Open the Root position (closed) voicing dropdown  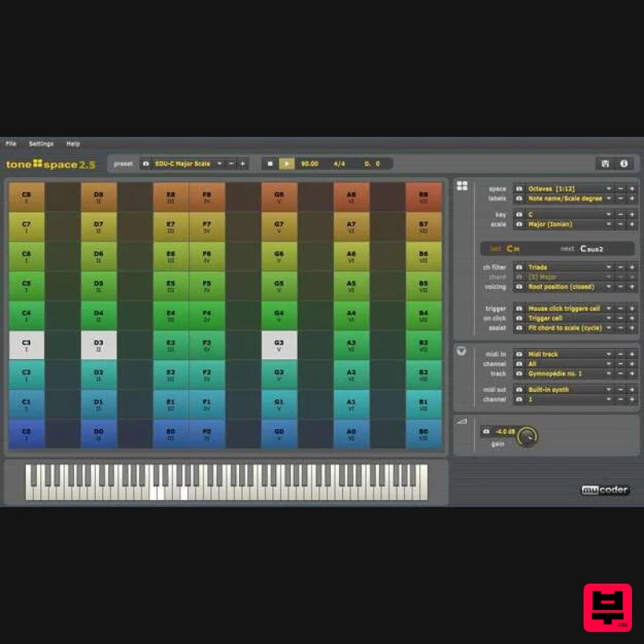pos(569,287)
